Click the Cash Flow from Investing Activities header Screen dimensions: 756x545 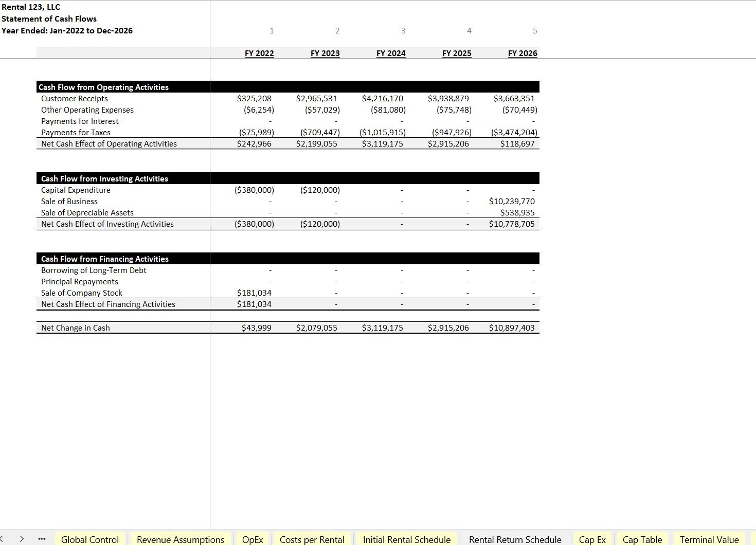tap(104, 179)
